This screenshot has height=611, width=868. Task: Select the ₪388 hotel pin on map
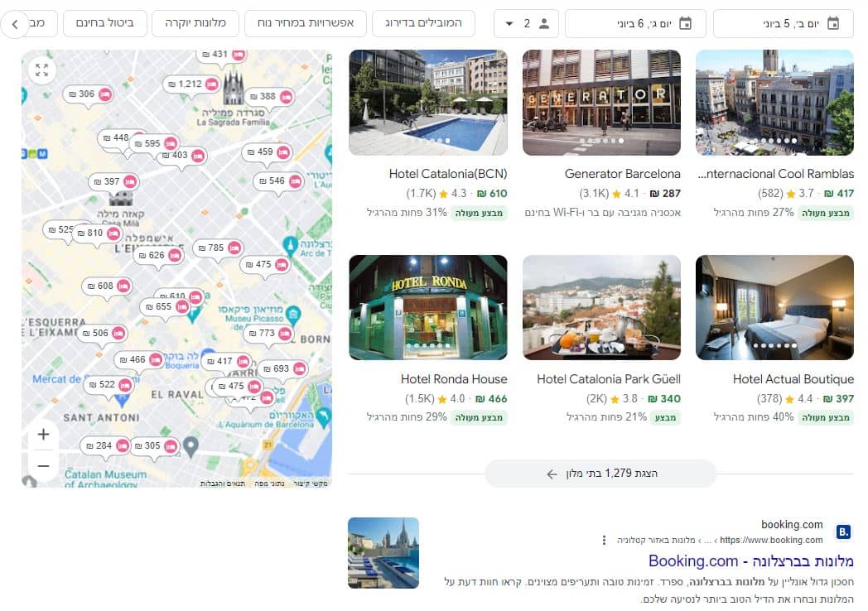270,96
